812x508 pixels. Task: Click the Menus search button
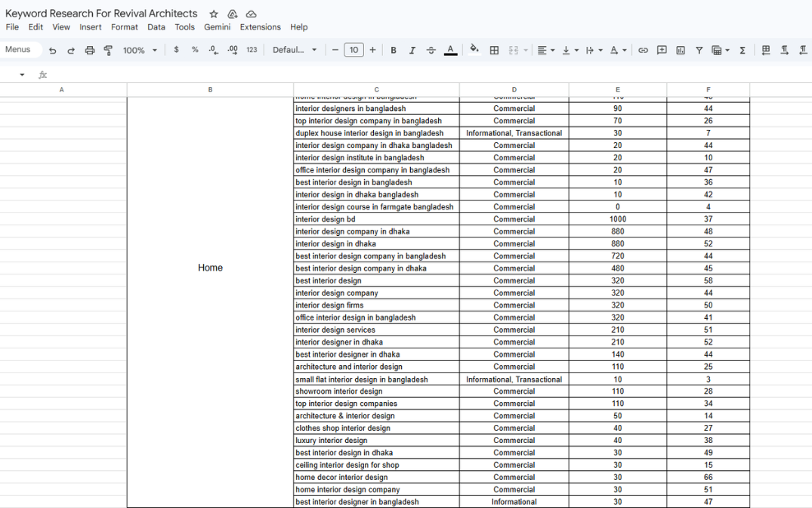pyautogui.click(x=18, y=50)
